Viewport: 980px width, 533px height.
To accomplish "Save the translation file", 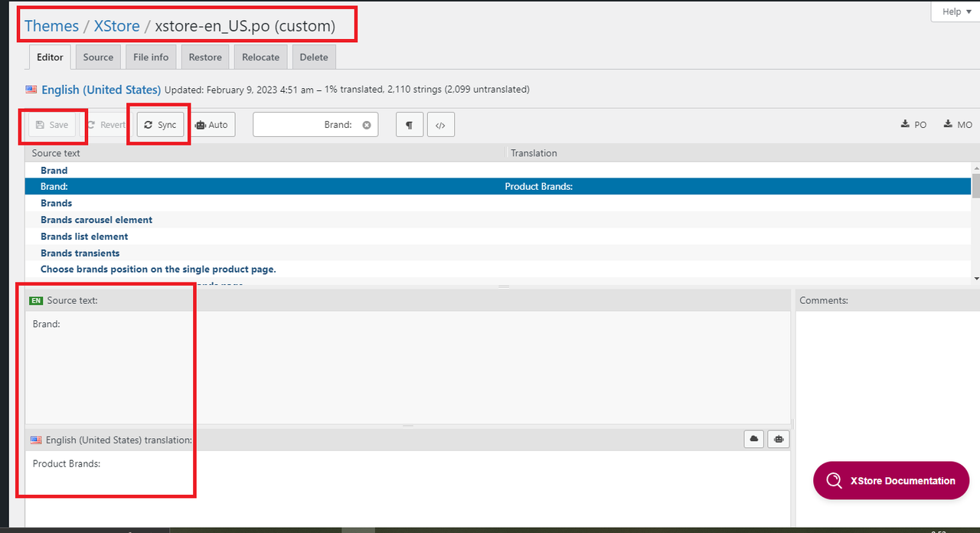I will (x=52, y=125).
